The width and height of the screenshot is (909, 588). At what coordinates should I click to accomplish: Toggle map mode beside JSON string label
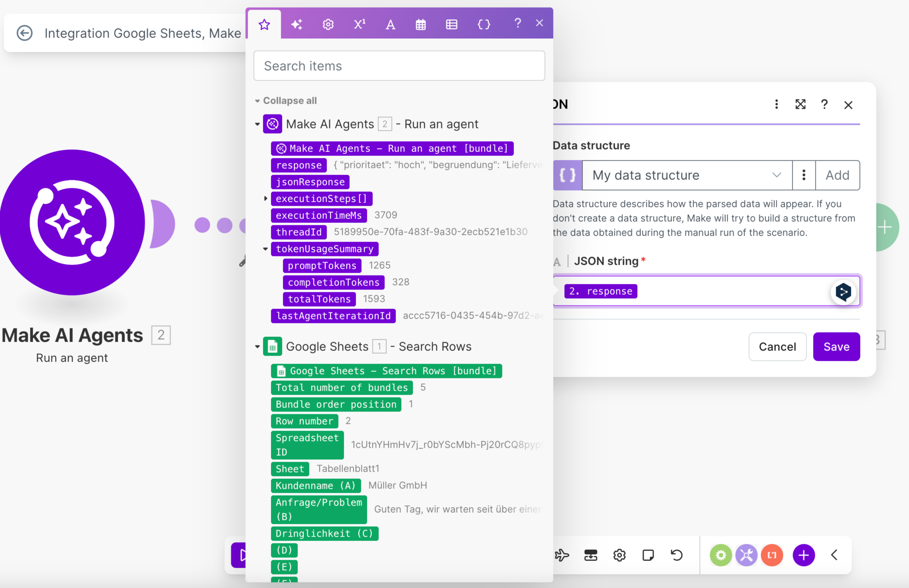coord(557,262)
